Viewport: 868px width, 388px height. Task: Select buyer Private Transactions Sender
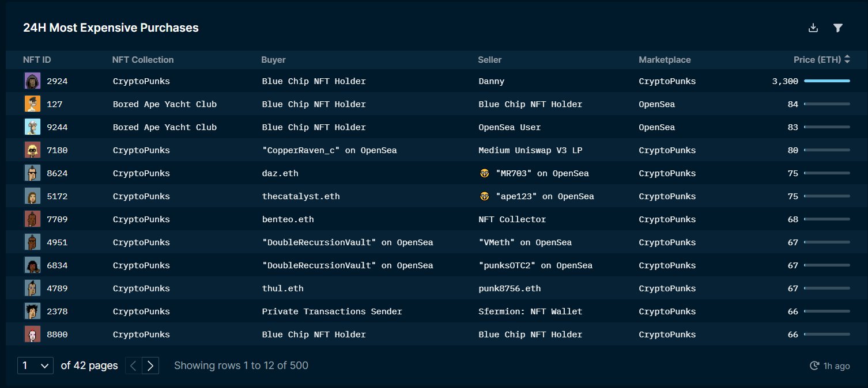pyautogui.click(x=332, y=311)
